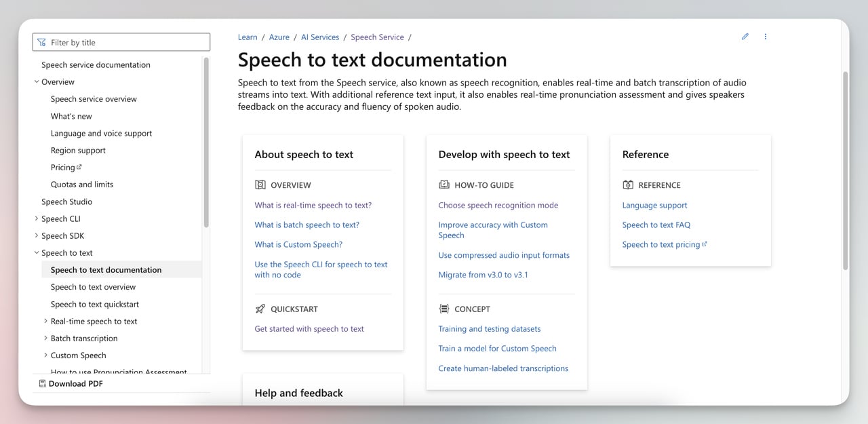Click the main page scrollbar
Image resolution: width=868 pixels, height=424 pixels.
(845, 170)
